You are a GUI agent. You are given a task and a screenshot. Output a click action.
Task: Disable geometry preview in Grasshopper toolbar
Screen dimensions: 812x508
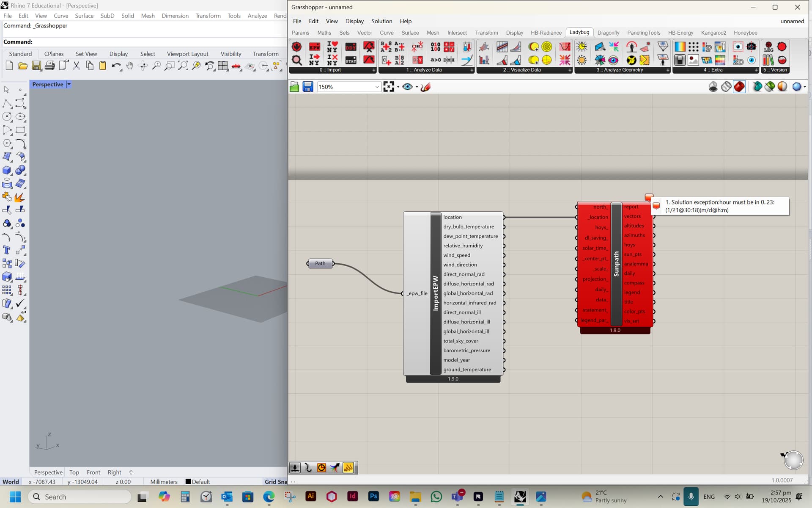[x=713, y=87]
